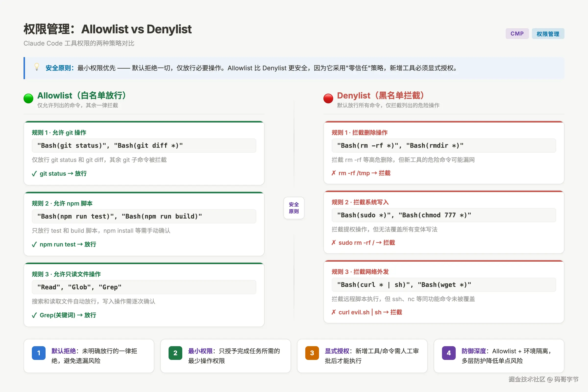This screenshot has height=392, width=588.
Task: Click the text 默认放行所有命令,仅拦截列出的危险操作
Action: 388,105
